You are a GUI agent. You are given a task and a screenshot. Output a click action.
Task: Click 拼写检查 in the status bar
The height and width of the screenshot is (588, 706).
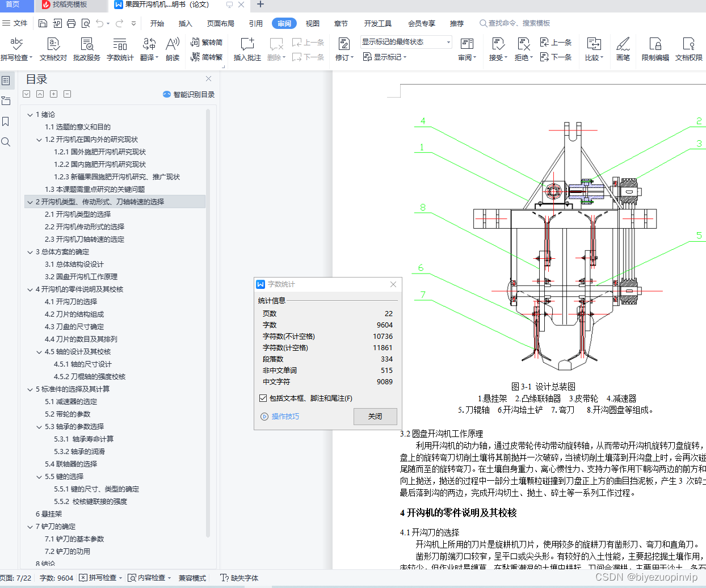click(101, 578)
